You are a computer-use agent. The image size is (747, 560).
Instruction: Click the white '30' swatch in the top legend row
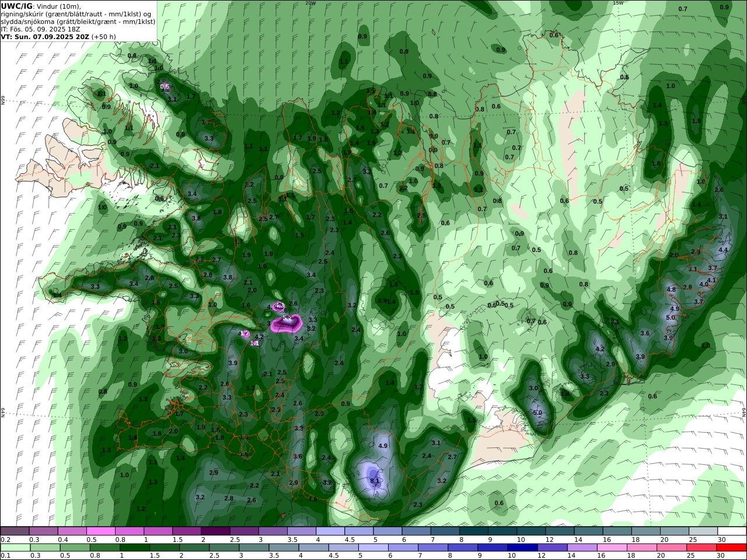click(x=732, y=531)
